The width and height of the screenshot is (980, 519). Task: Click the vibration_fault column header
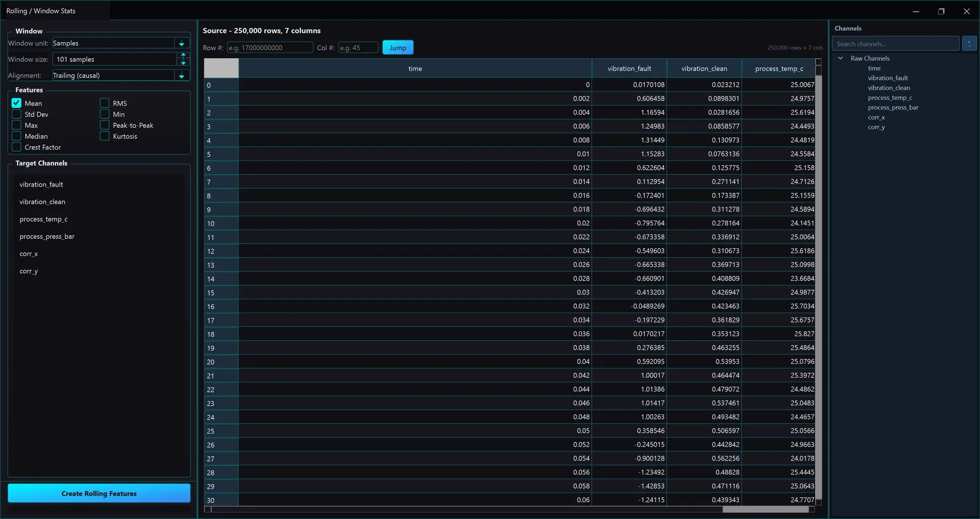[630, 69]
